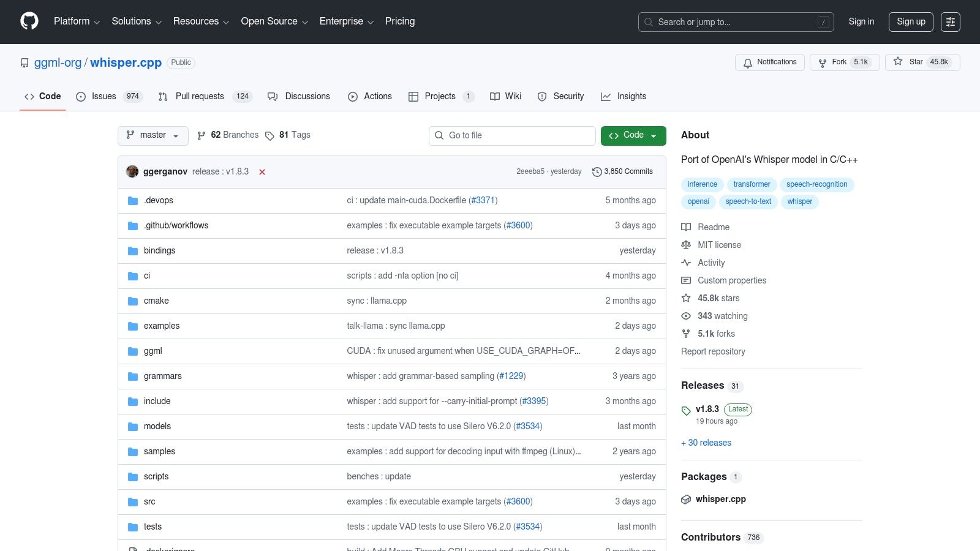Select Pricing in the top menu

(x=399, y=21)
